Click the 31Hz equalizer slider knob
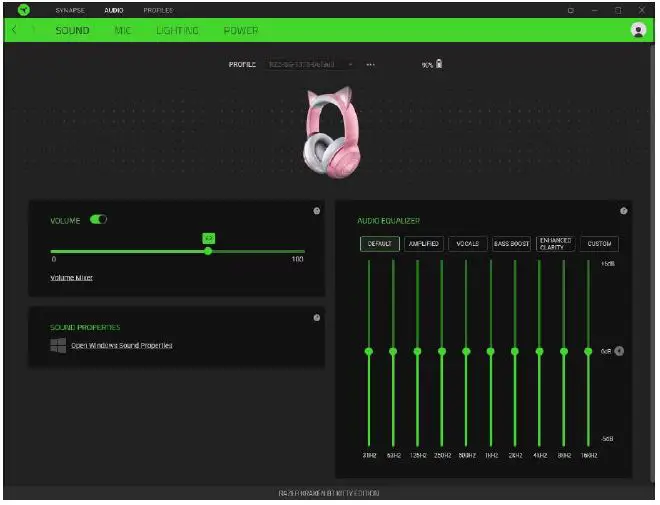The height and width of the screenshot is (505, 660). click(x=369, y=351)
